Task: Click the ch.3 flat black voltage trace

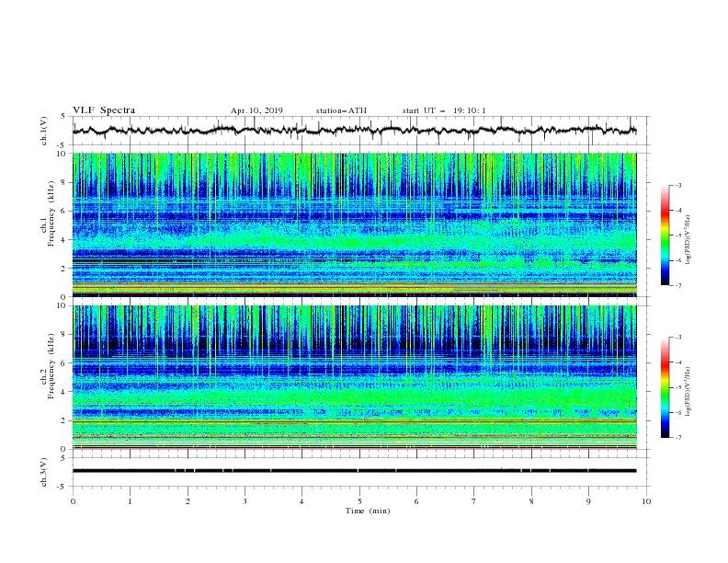Action: coord(354,471)
